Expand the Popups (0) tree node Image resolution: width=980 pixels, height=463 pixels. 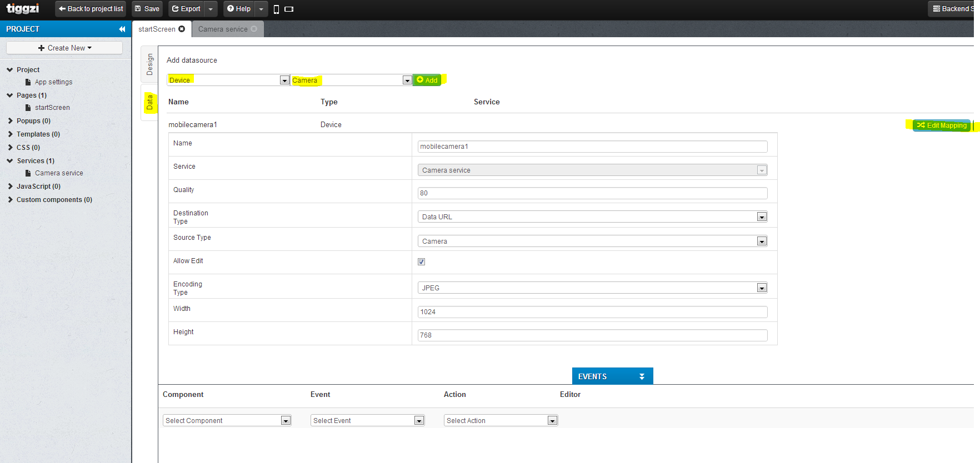coord(10,121)
